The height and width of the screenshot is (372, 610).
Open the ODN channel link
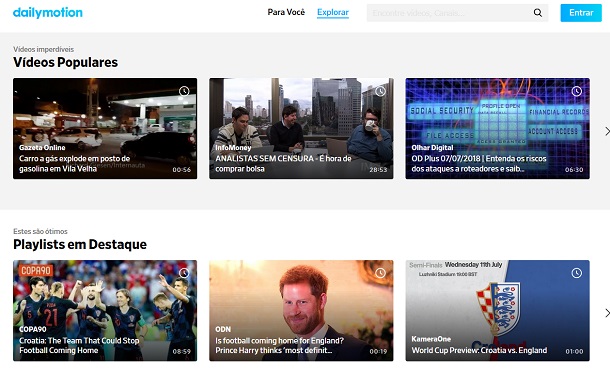(x=223, y=329)
